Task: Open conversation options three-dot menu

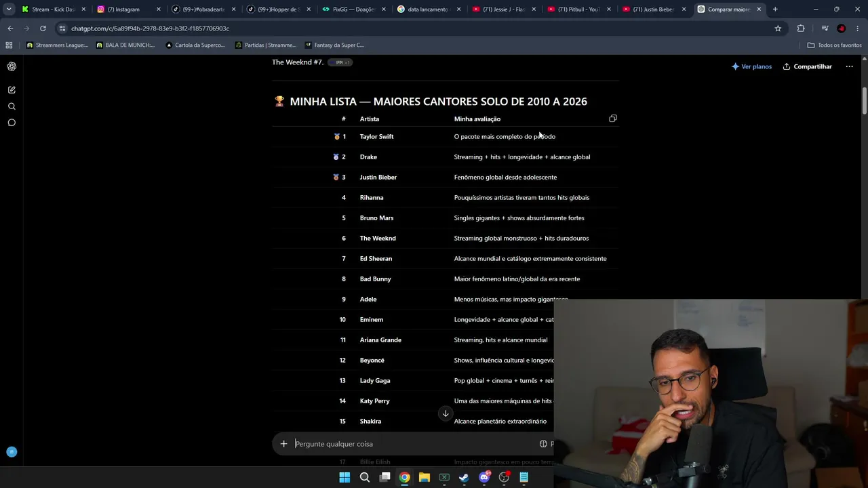Action: point(849,66)
